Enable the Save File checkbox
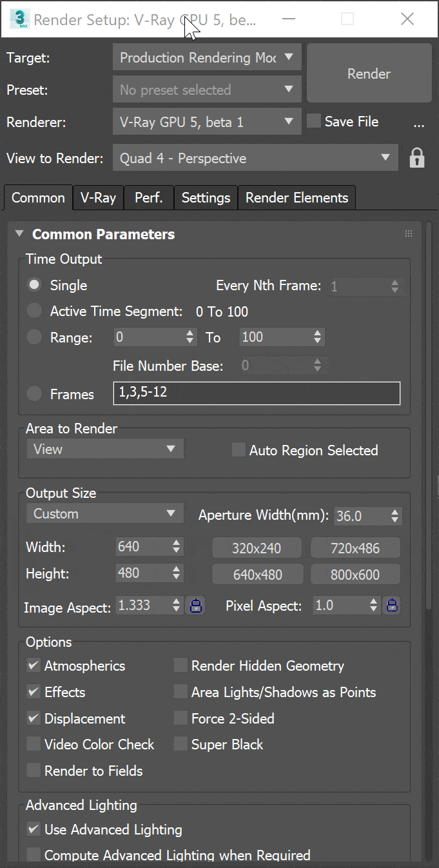Screen dimensions: 439x868 coord(314,121)
